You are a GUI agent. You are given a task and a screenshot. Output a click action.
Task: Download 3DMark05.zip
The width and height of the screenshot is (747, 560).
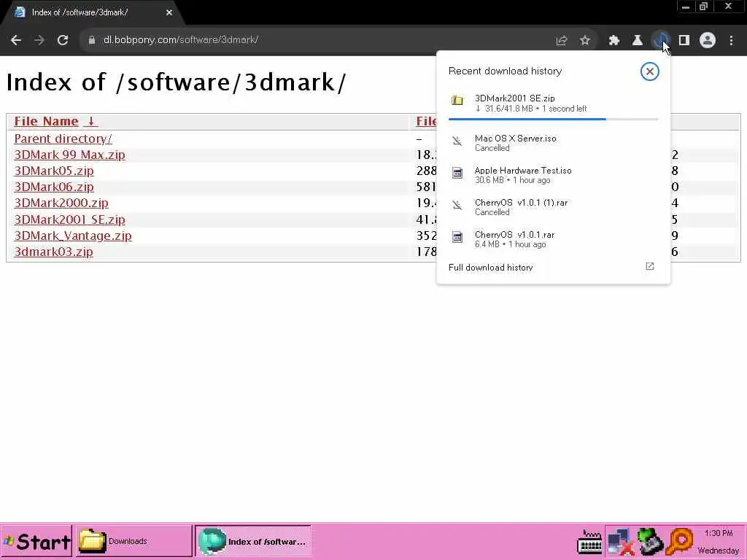tap(54, 171)
